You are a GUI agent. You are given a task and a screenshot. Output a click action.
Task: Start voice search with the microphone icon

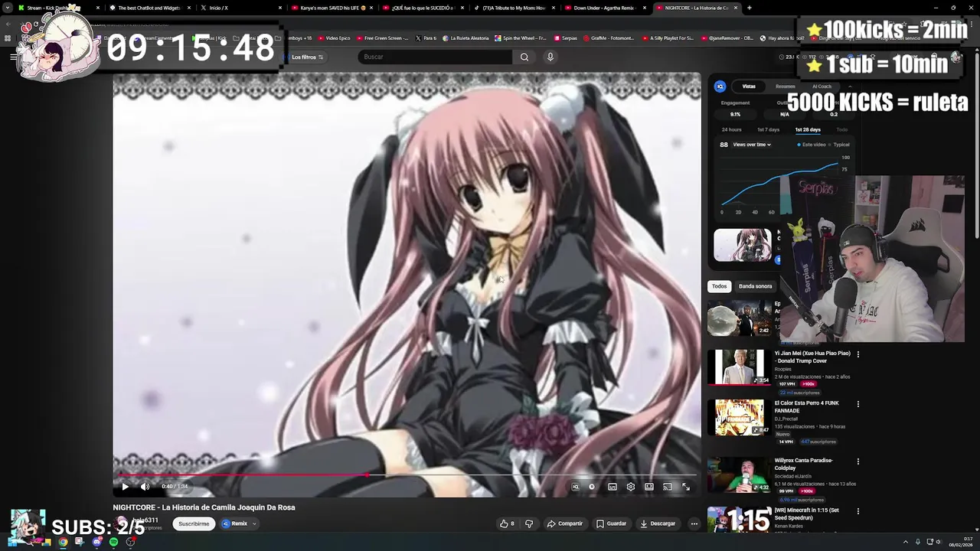550,57
